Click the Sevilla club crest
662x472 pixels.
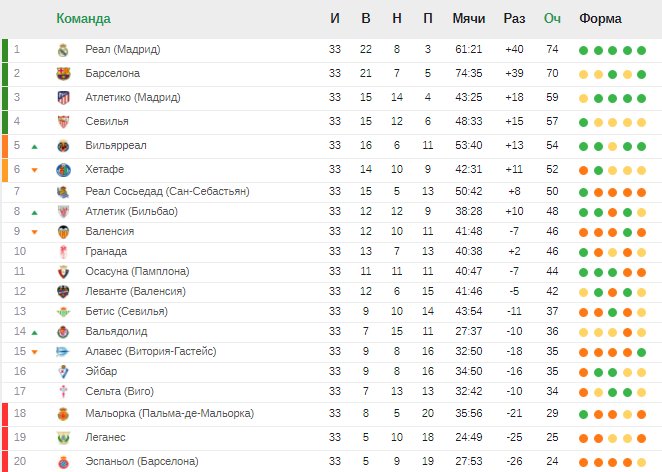(63, 122)
